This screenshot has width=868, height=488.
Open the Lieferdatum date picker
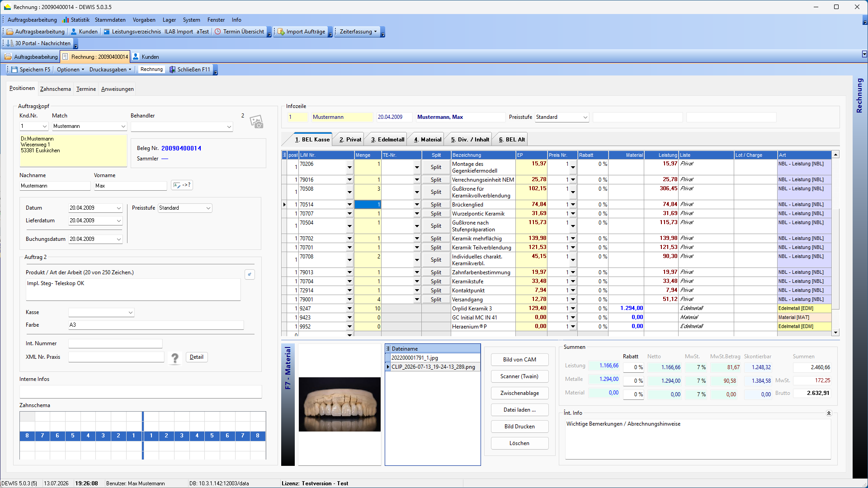click(x=119, y=221)
